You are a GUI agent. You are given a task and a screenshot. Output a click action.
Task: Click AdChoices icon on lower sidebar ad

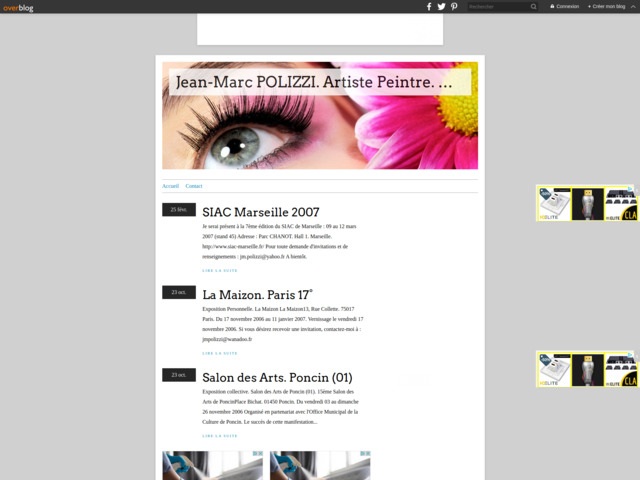(631, 354)
